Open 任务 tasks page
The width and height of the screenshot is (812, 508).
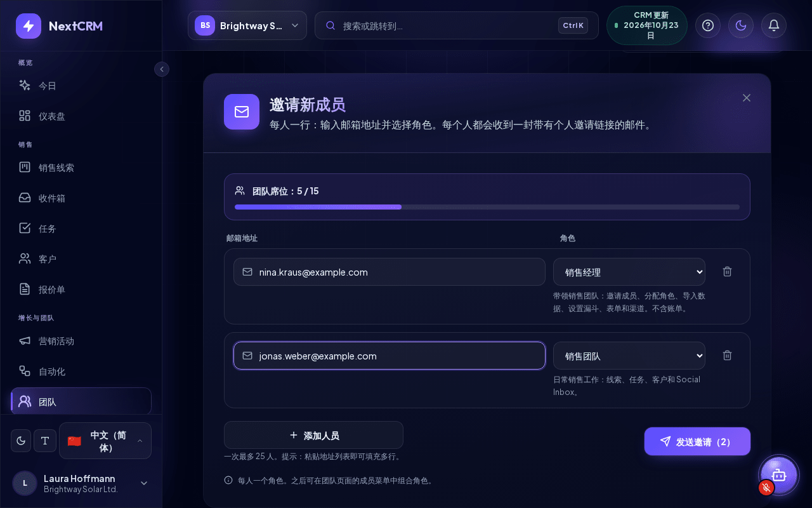[81, 229]
